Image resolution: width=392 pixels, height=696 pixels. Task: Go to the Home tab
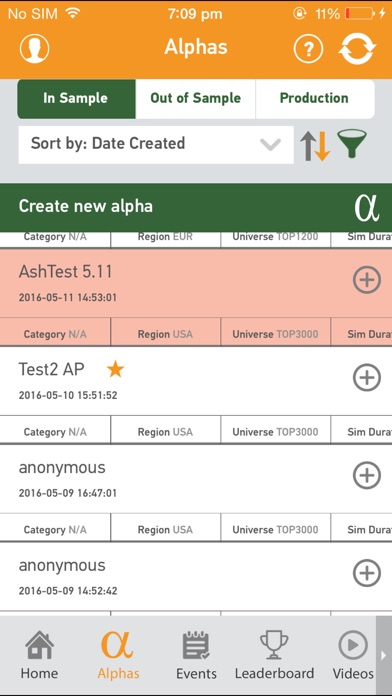click(39, 656)
